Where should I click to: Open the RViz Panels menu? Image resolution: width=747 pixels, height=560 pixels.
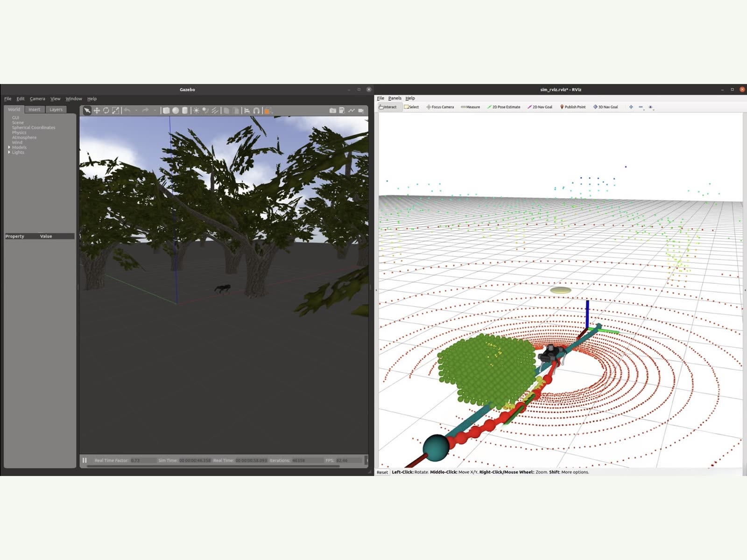(395, 98)
